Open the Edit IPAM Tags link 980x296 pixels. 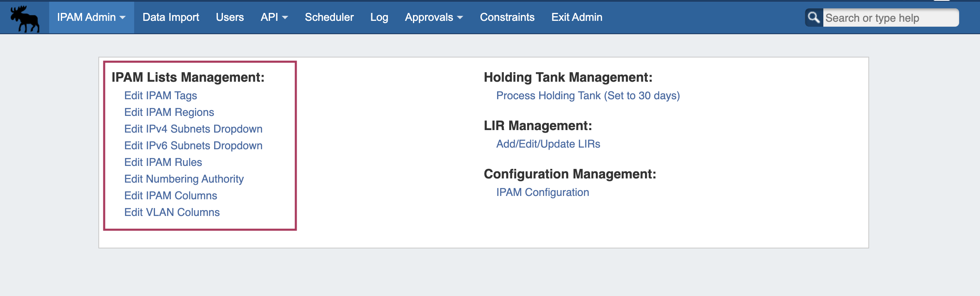(160, 96)
